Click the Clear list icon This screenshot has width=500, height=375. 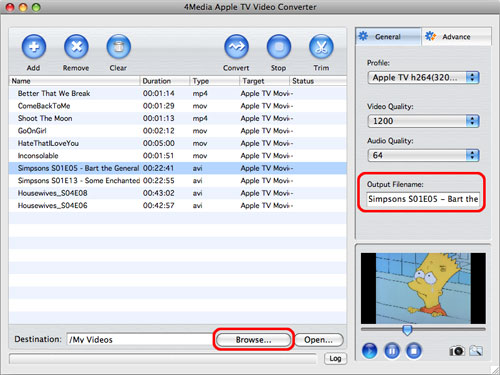click(118, 47)
